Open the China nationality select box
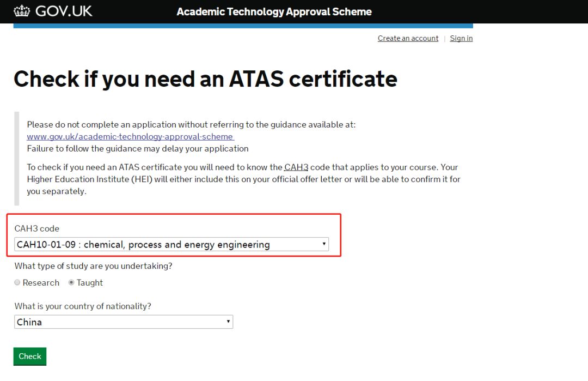The image size is (588, 381). [x=124, y=322]
